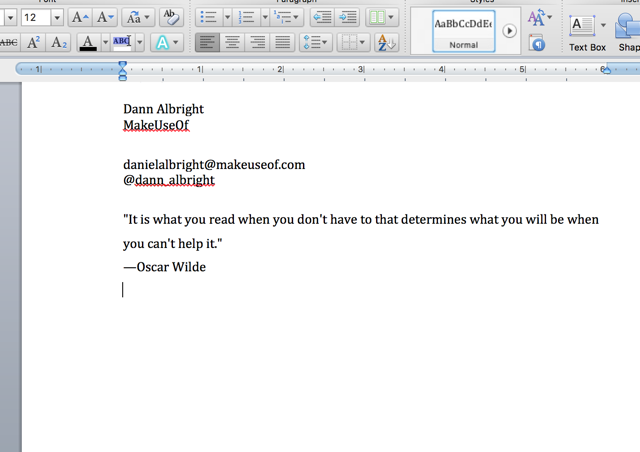The image size is (640, 452).
Task: Open the Text Effects A dropdown
Action: pos(167,42)
